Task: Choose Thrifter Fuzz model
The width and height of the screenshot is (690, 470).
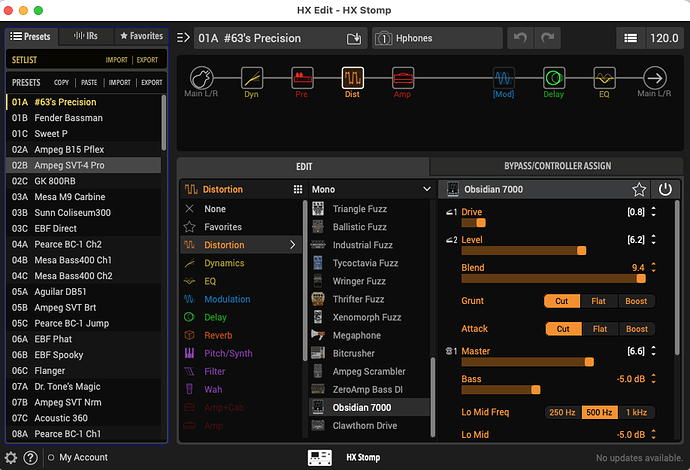Action: coord(370,299)
